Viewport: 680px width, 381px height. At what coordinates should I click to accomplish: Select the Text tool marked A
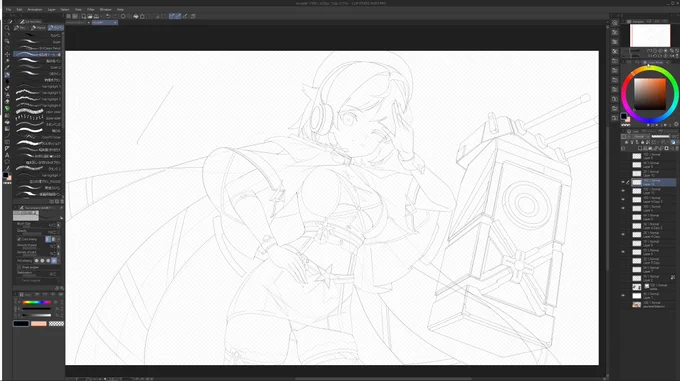point(7,155)
